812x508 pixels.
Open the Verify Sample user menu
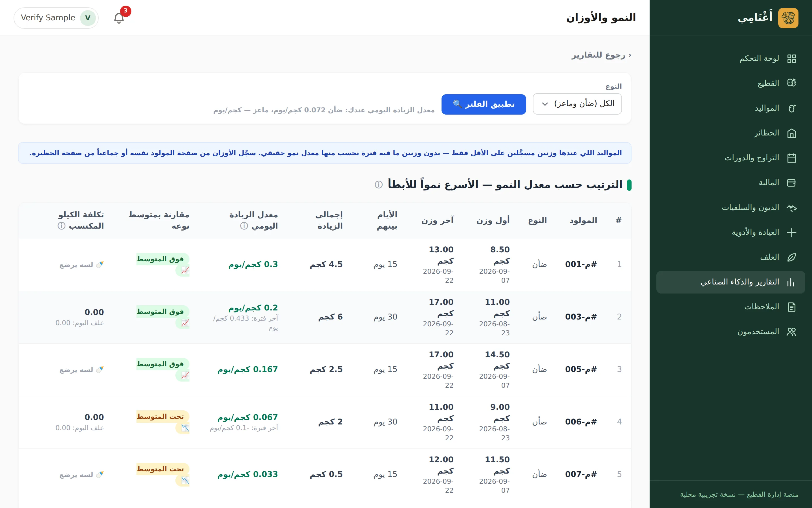[56, 18]
